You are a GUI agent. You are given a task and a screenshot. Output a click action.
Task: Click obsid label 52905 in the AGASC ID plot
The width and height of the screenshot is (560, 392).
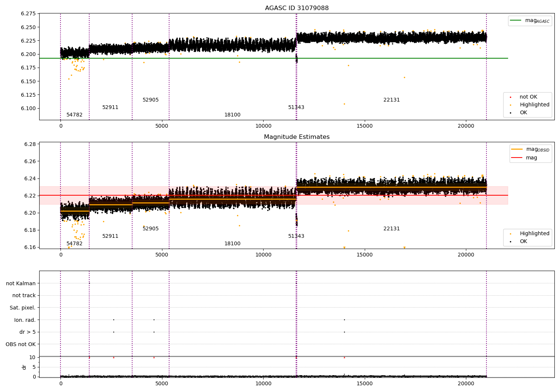pos(151,100)
